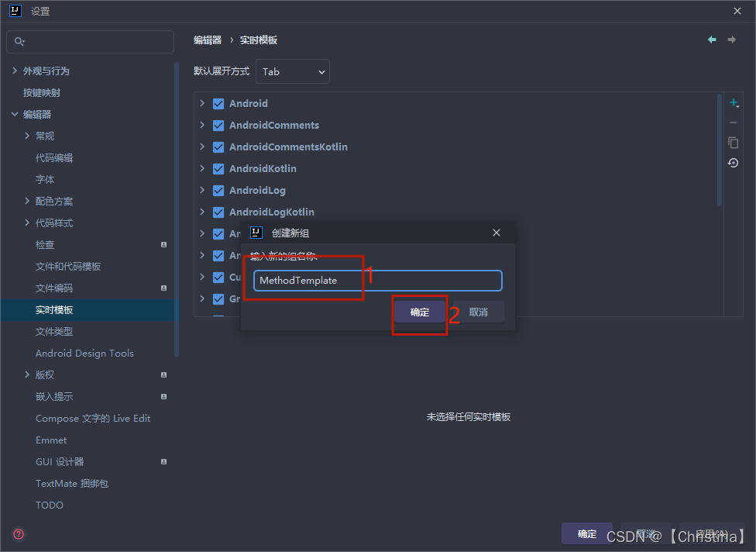The image size is (756, 552).
Task: Confirm the new group with 确定
Action: [419, 312]
